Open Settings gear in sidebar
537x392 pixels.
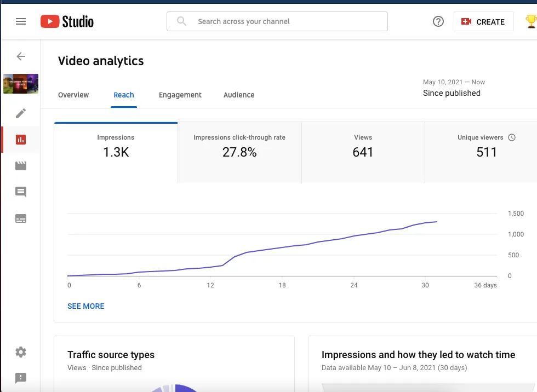coord(21,352)
